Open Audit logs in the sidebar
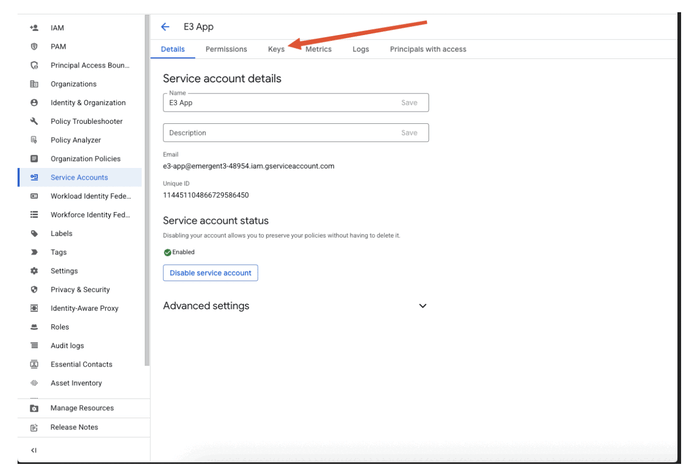 tap(67, 346)
